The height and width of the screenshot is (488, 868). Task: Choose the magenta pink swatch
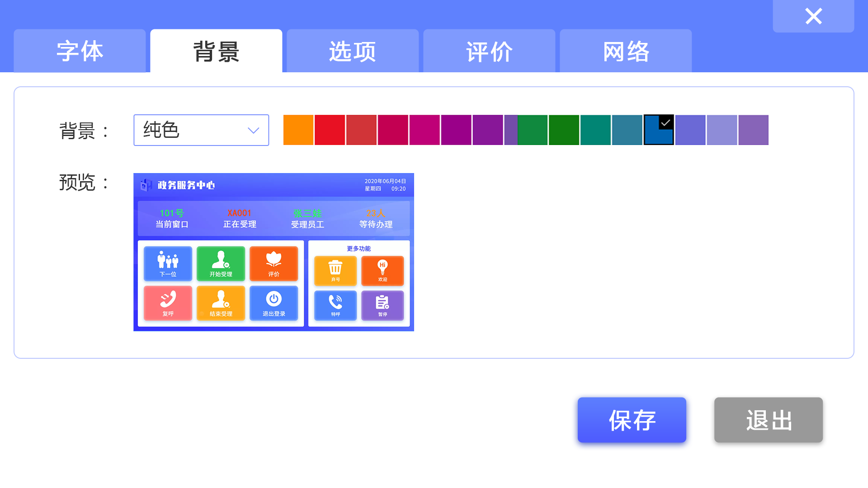click(425, 130)
